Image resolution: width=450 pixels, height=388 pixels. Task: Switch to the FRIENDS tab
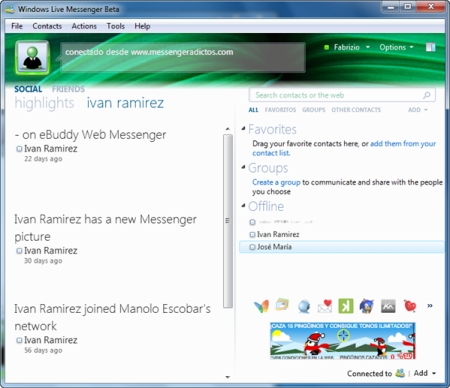pos(68,89)
